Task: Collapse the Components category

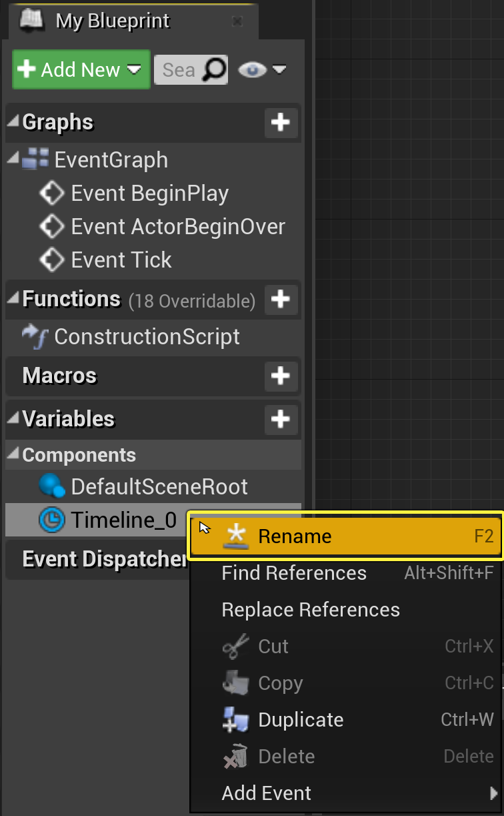Action: tap(13, 455)
